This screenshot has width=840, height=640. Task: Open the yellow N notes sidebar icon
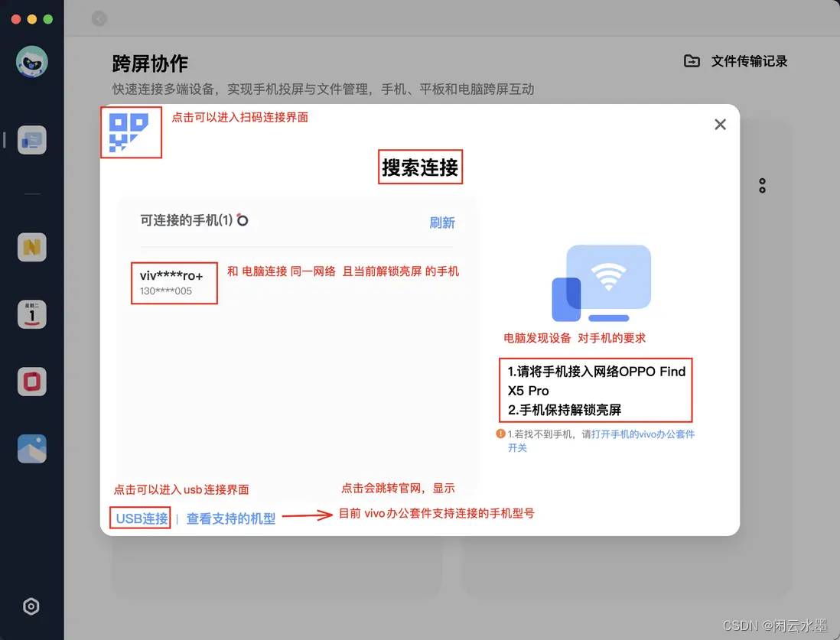pos(31,248)
